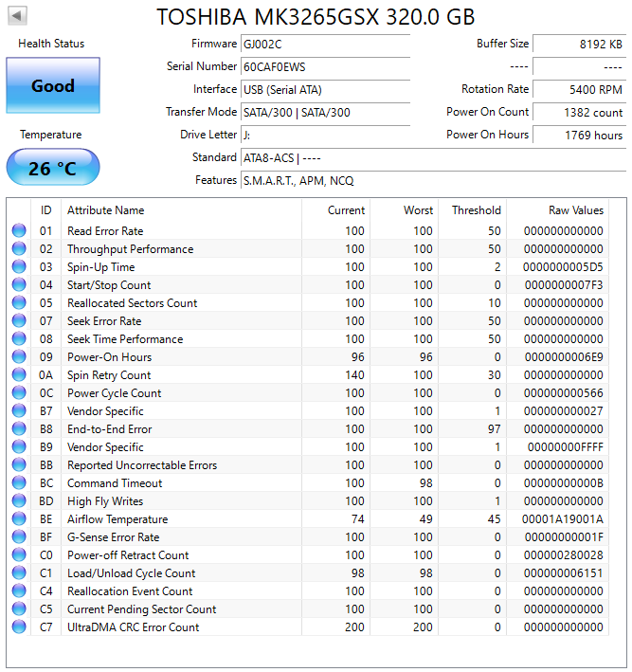Click status circle for Current Pending Sector Count
This screenshot has width=632, height=672.
[19, 608]
